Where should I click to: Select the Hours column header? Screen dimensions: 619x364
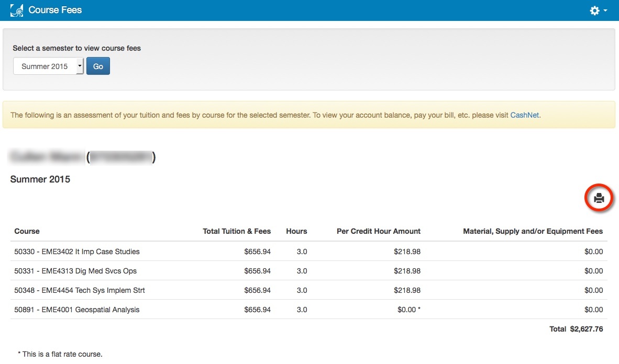pyautogui.click(x=296, y=231)
